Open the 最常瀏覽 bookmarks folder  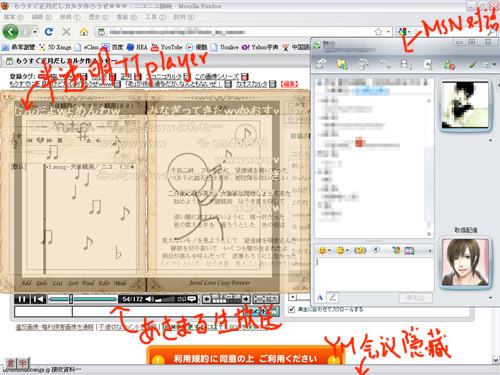pos(19,47)
